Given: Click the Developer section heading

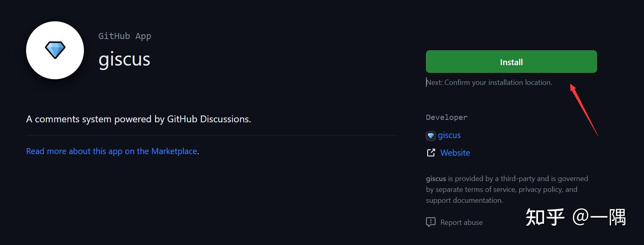Looking at the screenshot, I should [446, 117].
